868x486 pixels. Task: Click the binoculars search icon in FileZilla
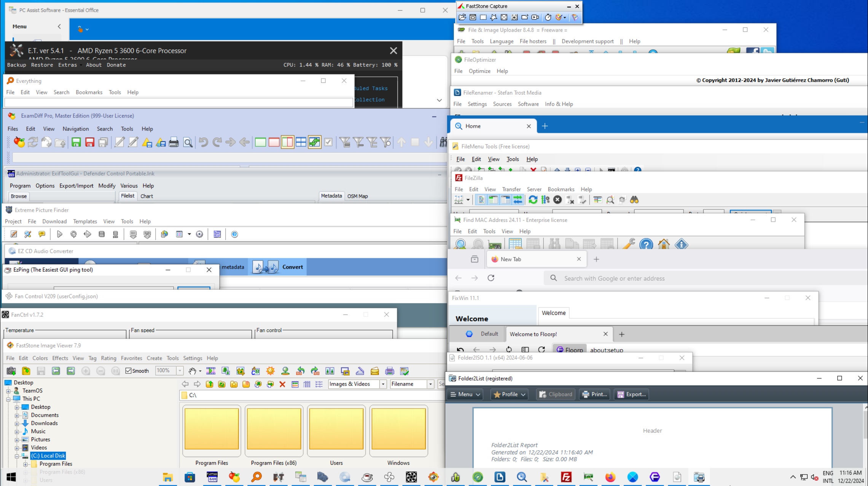coord(634,200)
